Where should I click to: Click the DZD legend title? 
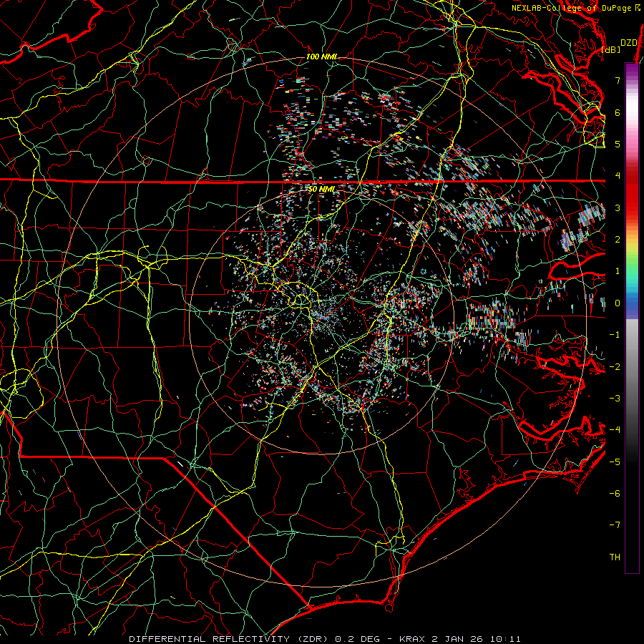[x=629, y=42]
